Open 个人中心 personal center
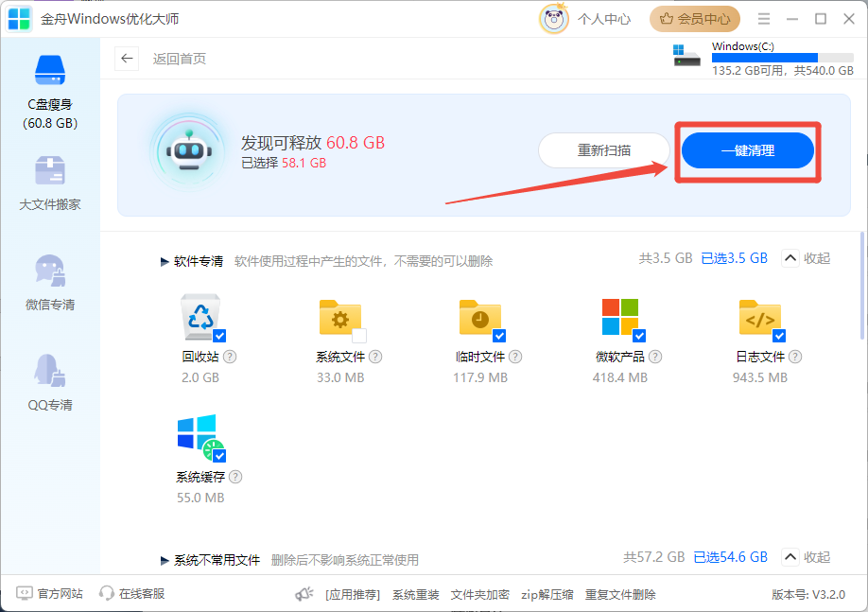Viewport: 868px width, 612px height. coord(604,19)
